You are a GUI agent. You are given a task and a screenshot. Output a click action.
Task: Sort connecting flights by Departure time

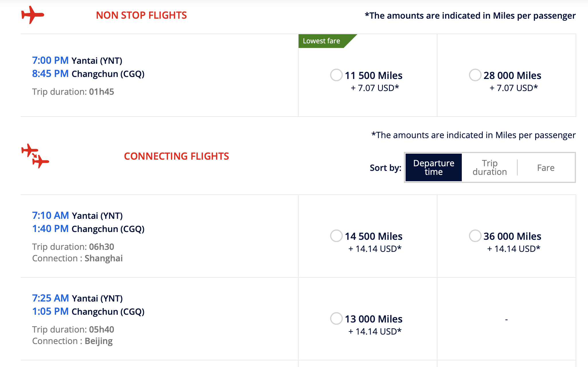coord(433,167)
